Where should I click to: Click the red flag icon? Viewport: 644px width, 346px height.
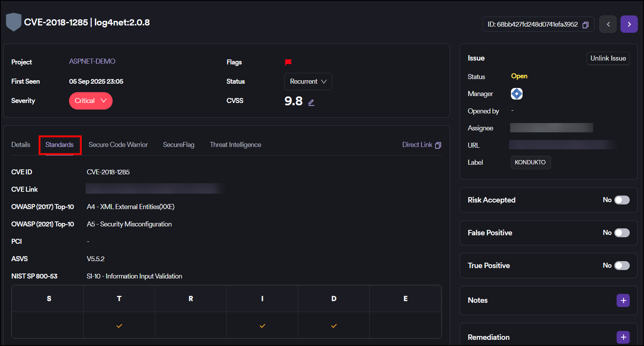point(288,62)
